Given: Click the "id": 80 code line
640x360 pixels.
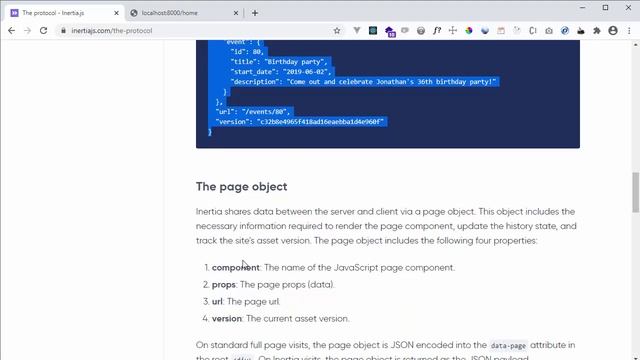Looking at the screenshot, I should coord(247,52).
